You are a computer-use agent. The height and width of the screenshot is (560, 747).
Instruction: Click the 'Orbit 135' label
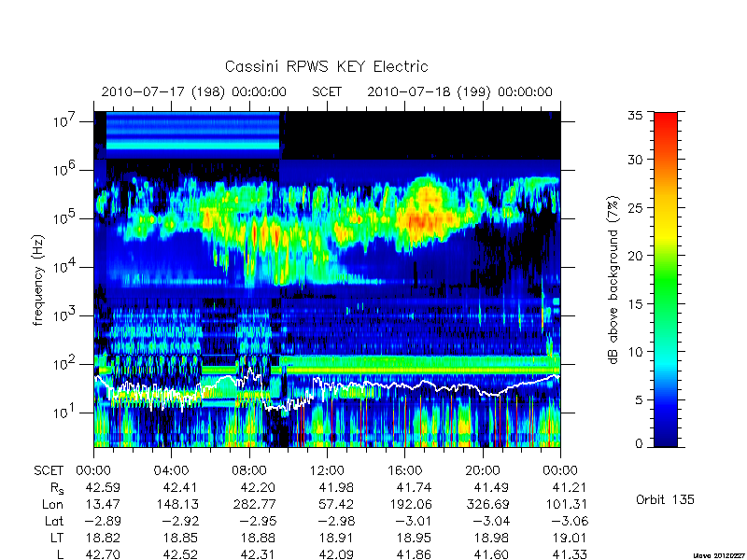(665, 499)
